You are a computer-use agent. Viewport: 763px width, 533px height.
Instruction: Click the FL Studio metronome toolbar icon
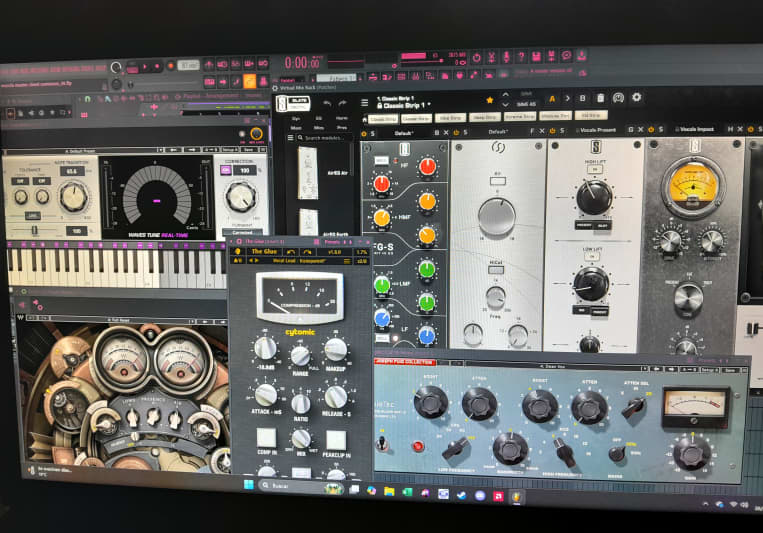coord(209,64)
